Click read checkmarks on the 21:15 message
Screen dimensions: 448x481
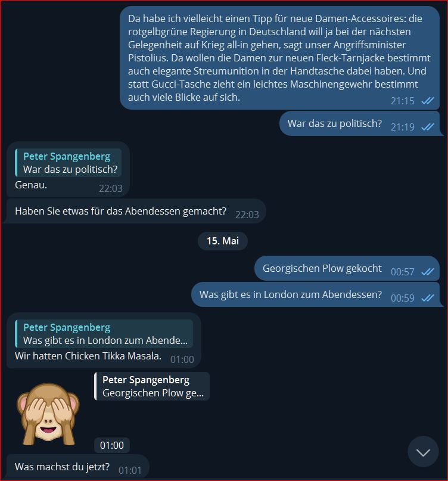pyautogui.click(x=428, y=101)
